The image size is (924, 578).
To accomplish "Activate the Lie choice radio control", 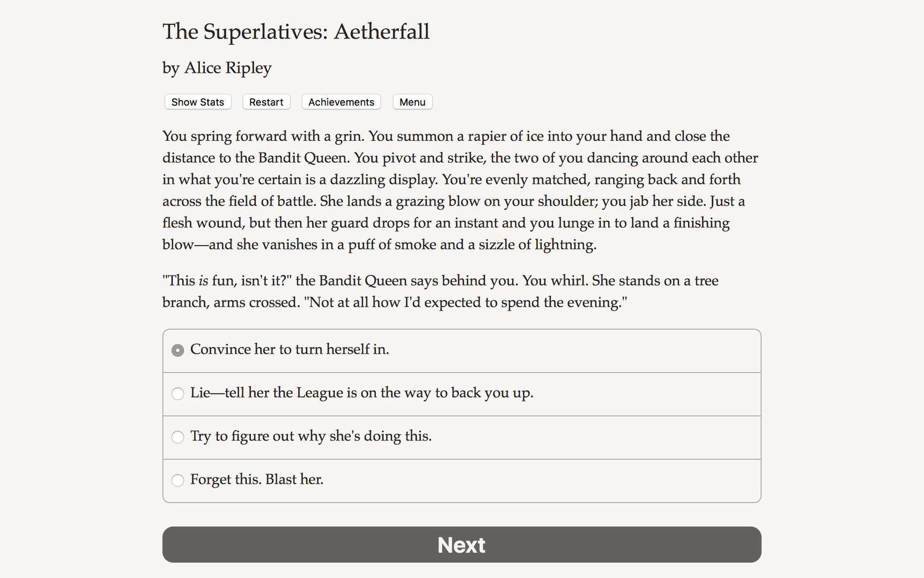I will tap(177, 394).
